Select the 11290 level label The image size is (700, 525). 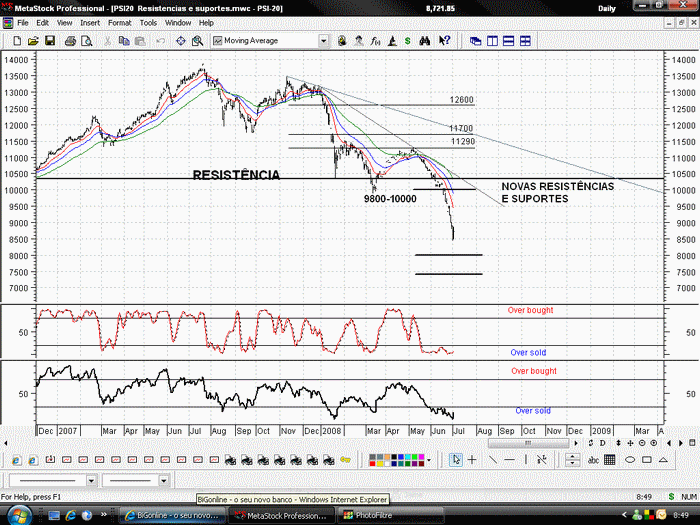pos(463,142)
